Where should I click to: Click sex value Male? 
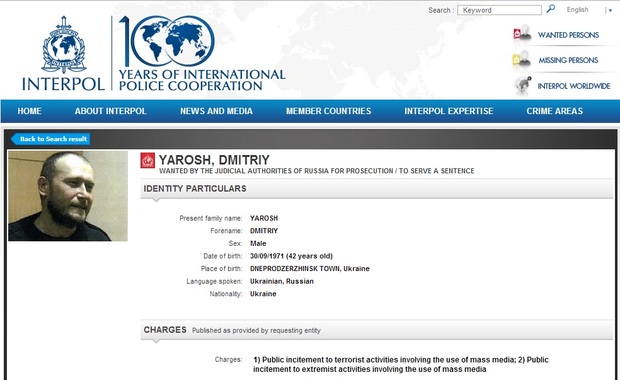(x=258, y=244)
